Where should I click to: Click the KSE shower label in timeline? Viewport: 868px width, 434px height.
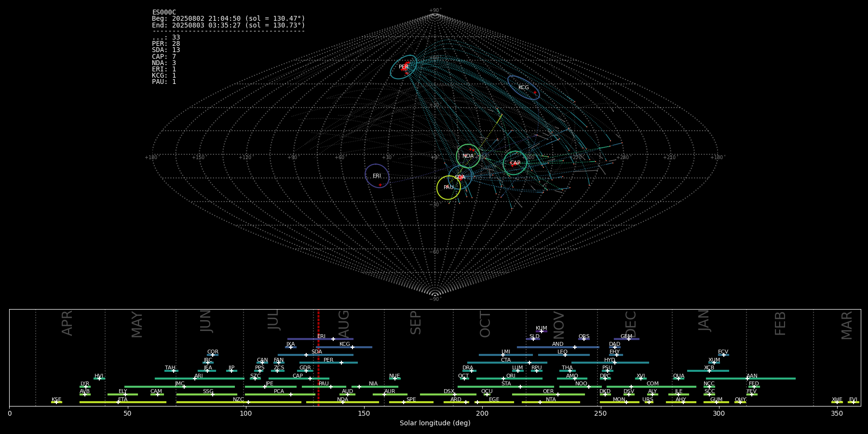(x=56, y=400)
